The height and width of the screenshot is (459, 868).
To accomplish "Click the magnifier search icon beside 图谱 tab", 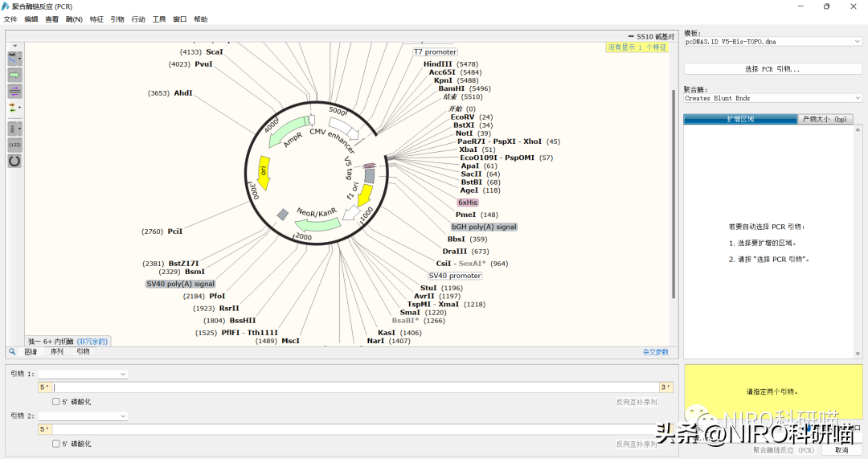I will pos(13,351).
